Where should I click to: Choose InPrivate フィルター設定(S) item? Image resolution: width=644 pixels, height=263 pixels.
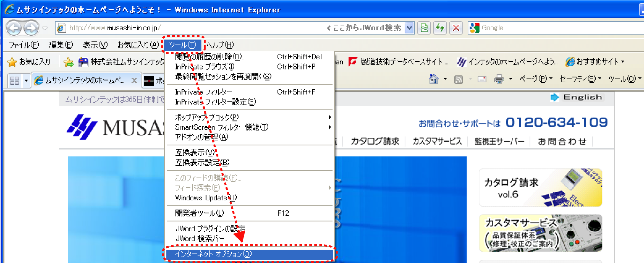pyautogui.click(x=250, y=102)
